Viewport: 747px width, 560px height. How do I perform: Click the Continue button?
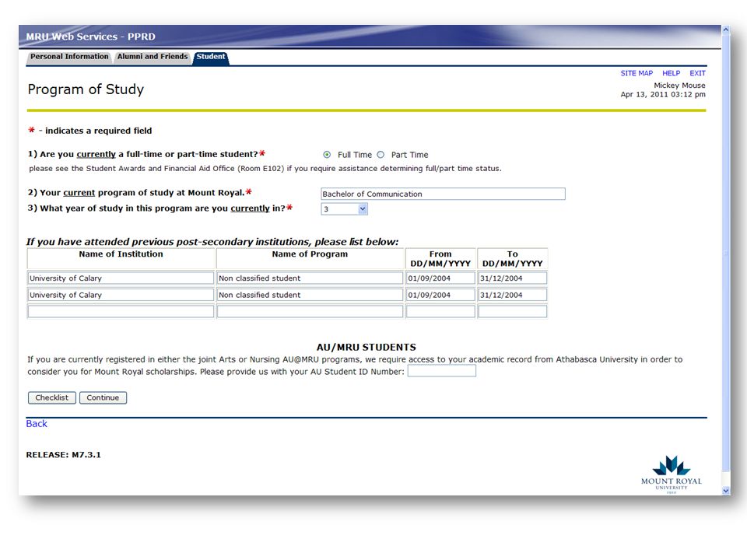pyautogui.click(x=103, y=397)
